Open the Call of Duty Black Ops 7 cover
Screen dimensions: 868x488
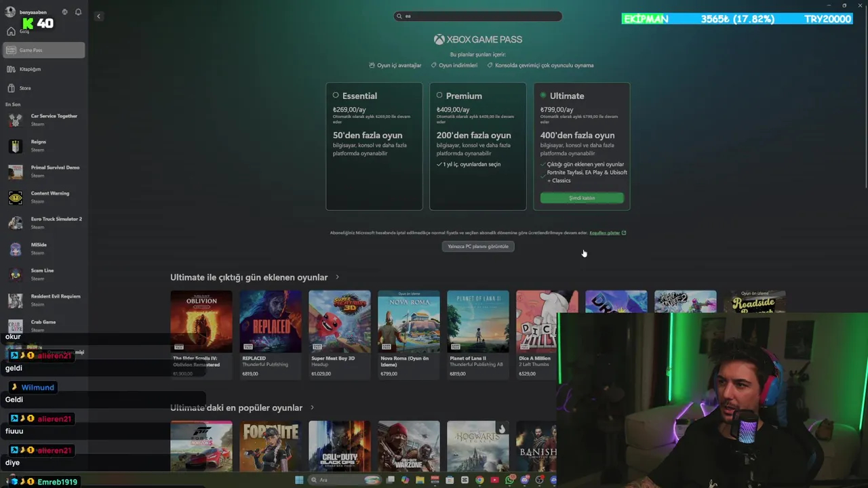pyautogui.click(x=340, y=446)
